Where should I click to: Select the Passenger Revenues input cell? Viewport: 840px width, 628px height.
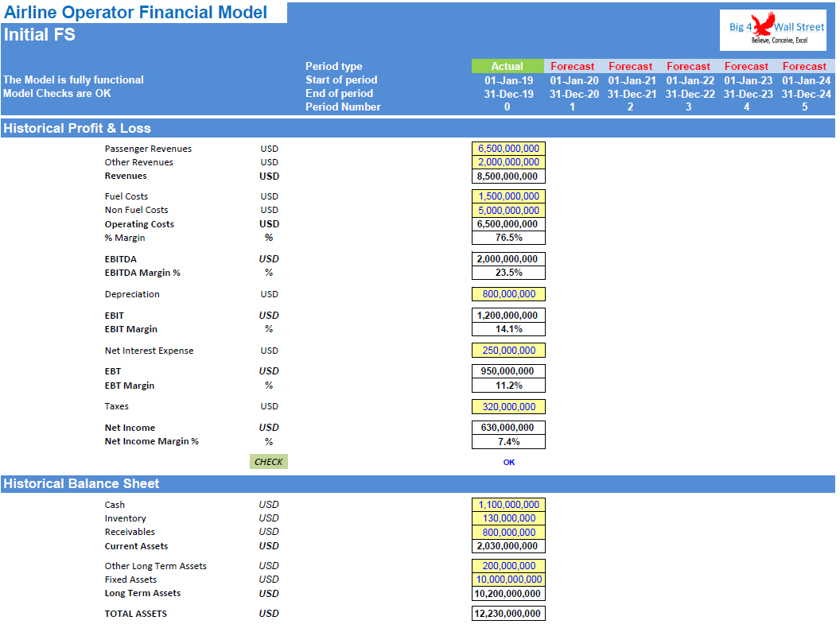coord(507,148)
